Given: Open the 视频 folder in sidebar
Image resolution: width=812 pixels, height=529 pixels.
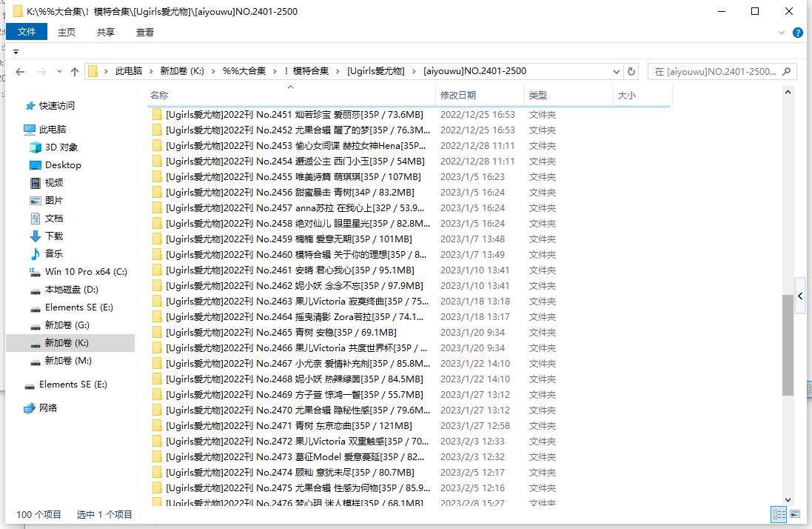Looking at the screenshot, I should [54, 182].
